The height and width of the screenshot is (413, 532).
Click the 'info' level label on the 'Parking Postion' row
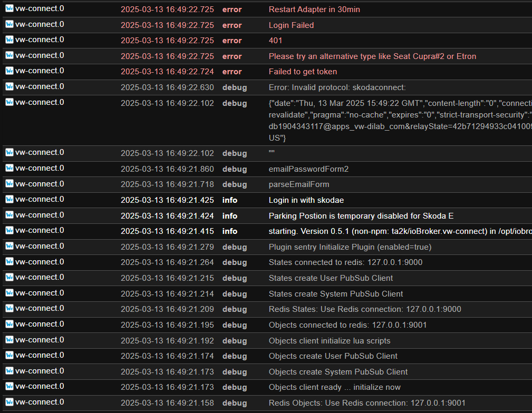229,216
